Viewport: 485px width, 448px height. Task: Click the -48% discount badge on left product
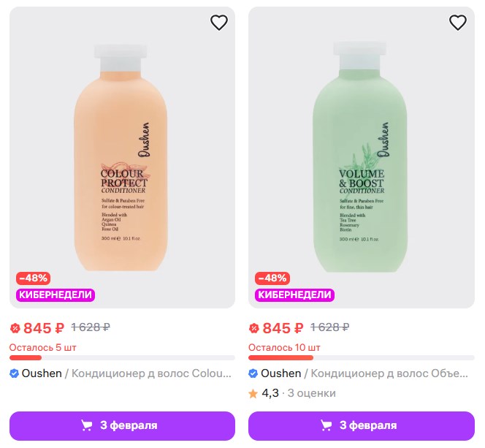coord(33,278)
